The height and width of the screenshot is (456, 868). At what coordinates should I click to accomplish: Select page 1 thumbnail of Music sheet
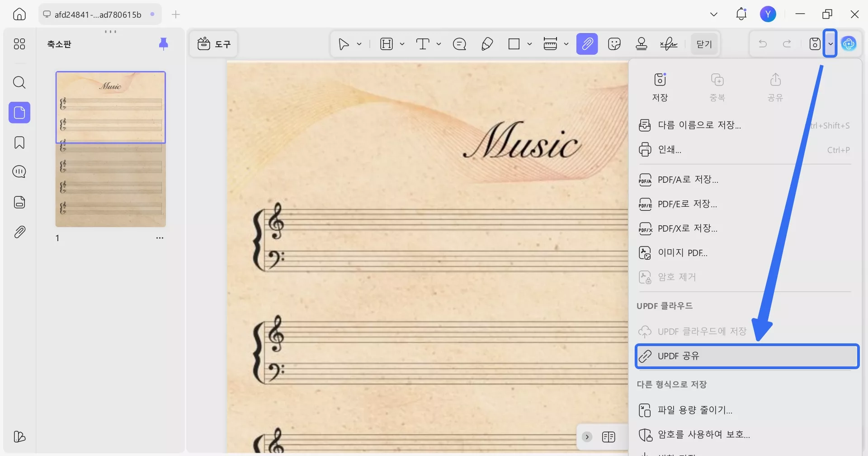110,149
